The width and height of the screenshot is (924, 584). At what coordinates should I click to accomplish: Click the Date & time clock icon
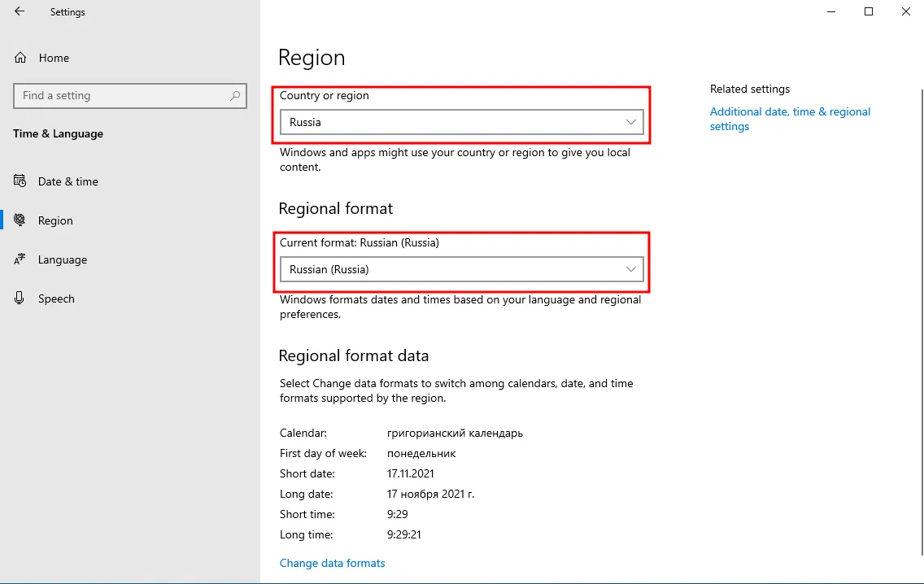click(x=20, y=181)
